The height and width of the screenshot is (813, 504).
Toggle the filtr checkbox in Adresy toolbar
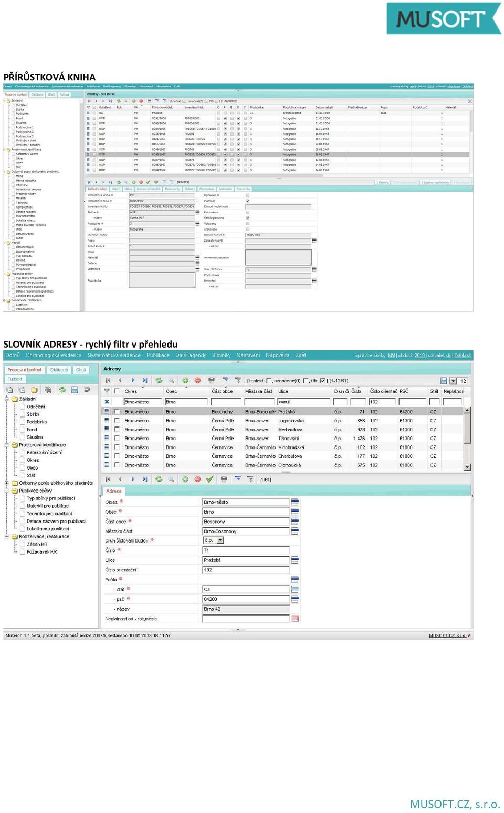click(323, 381)
